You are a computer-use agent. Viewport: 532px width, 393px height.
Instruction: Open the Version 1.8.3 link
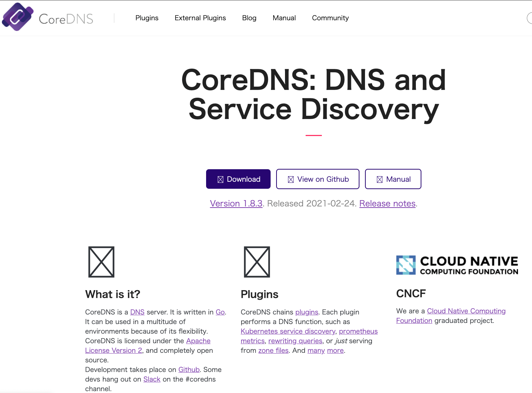(x=236, y=204)
